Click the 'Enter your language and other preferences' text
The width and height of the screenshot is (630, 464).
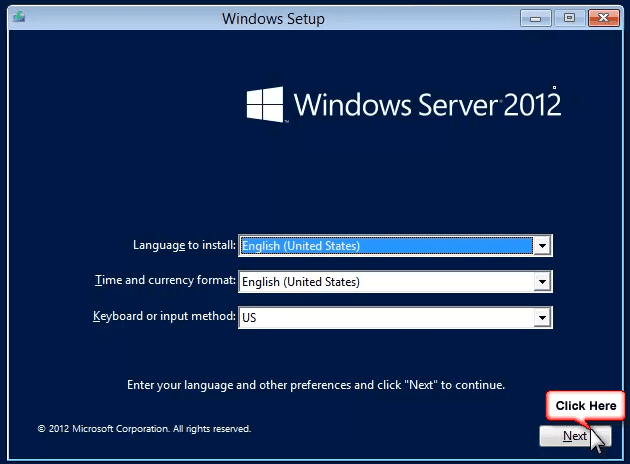(x=316, y=385)
